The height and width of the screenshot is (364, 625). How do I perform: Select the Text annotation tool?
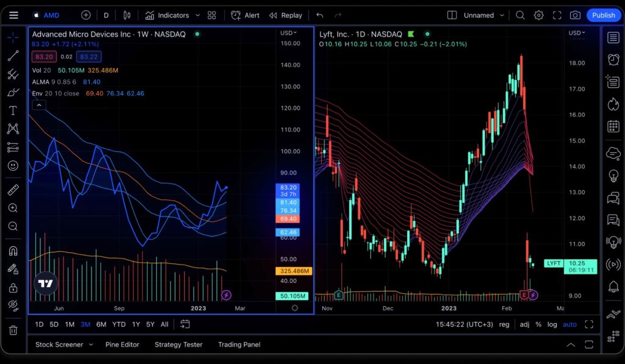[13, 110]
